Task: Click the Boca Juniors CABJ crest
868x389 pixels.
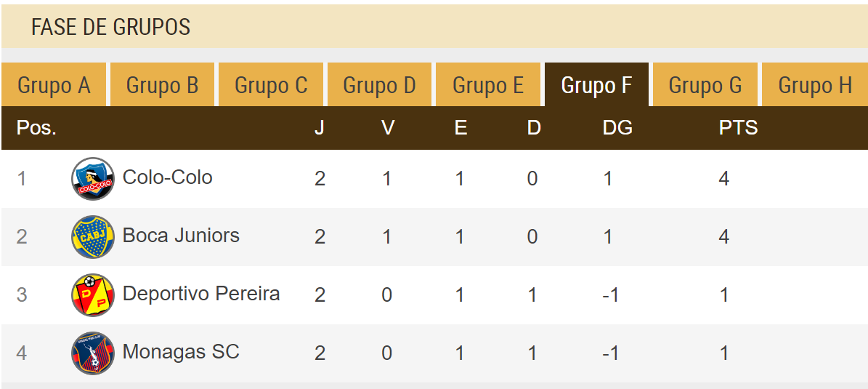Action: pyautogui.click(x=92, y=236)
